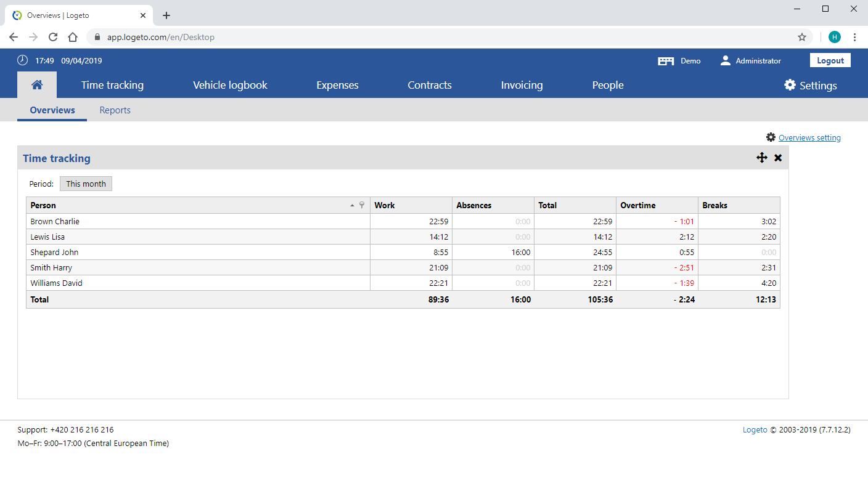Open the People menu

(x=608, y=85)
